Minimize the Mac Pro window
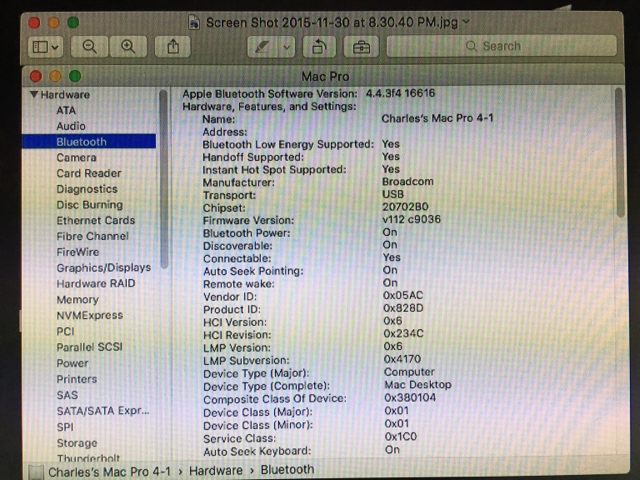The height and width of the screenshot is (480, 640). (x=55, y=76)
